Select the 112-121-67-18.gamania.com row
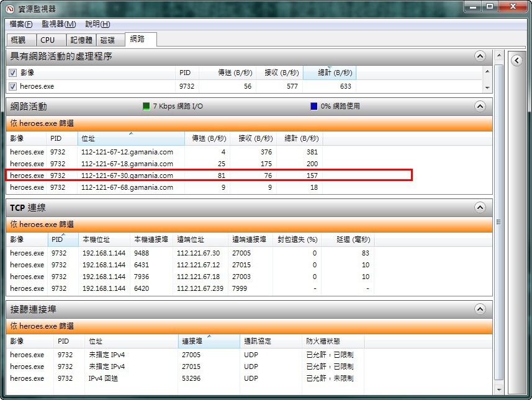This screenshot has width=532, height=400. 165,164
